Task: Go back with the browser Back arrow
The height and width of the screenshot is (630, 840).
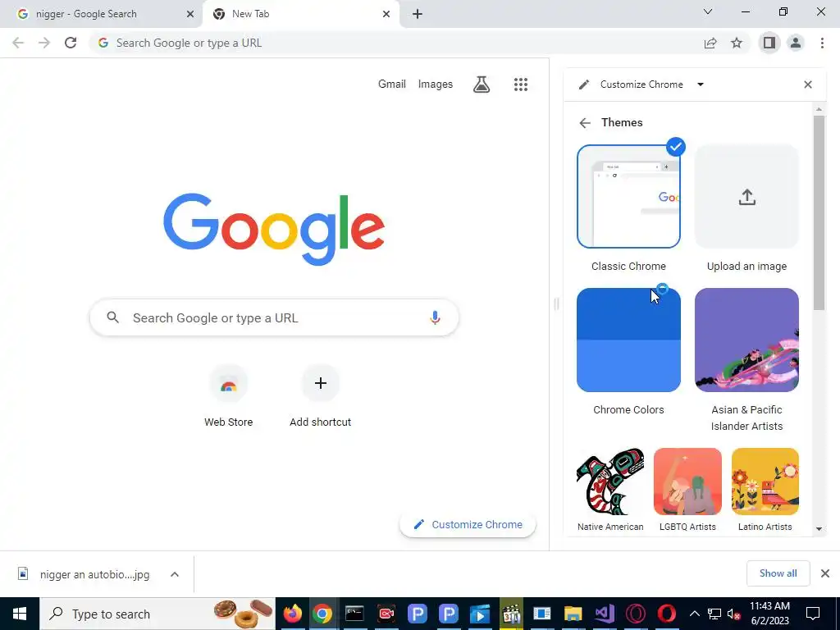Action: tap(18, 43)
